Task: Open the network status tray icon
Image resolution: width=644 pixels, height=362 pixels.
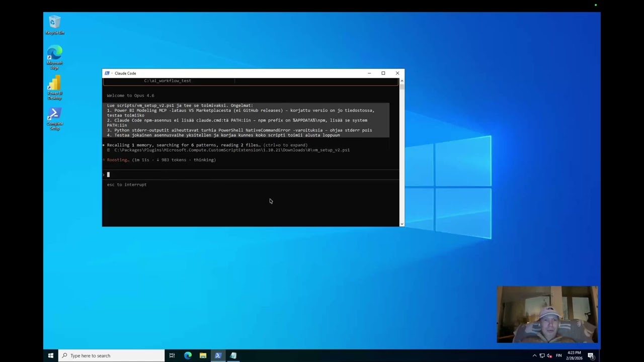Action: click(542, 355)
